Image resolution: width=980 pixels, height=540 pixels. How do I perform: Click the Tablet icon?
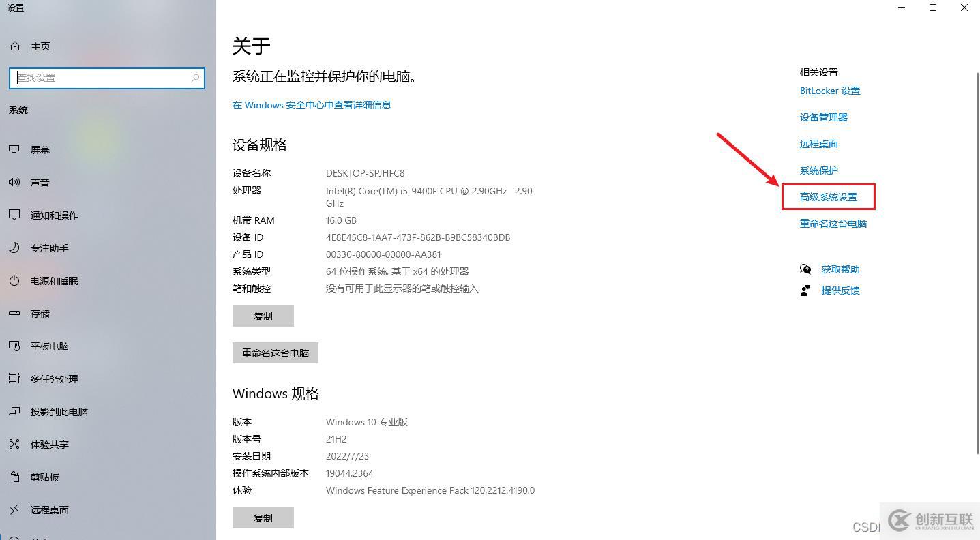14,346
